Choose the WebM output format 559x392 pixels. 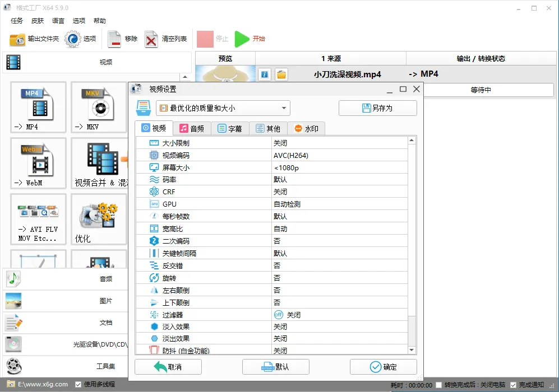pyautogui.click(x=38, y=162)
